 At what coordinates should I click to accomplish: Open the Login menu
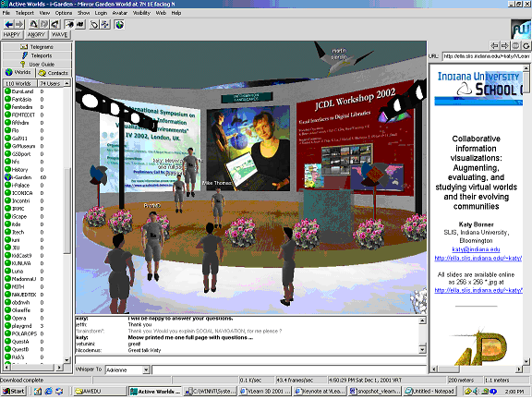point(101,13)
